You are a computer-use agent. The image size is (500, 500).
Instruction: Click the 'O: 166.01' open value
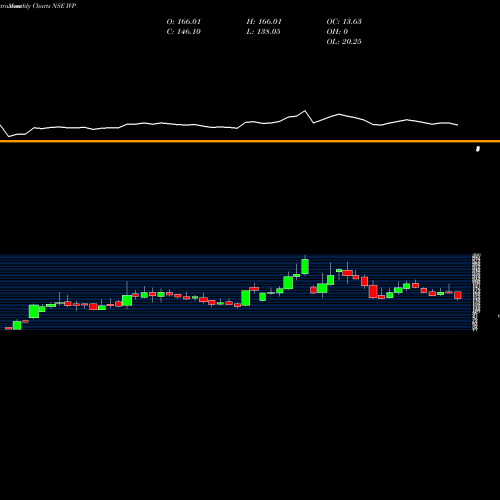pos(184,22)
